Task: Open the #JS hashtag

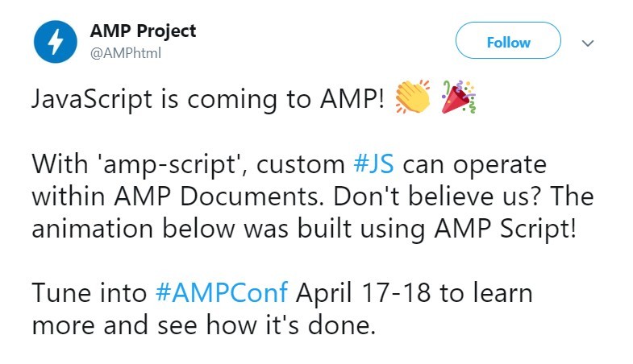Action: 374,165
